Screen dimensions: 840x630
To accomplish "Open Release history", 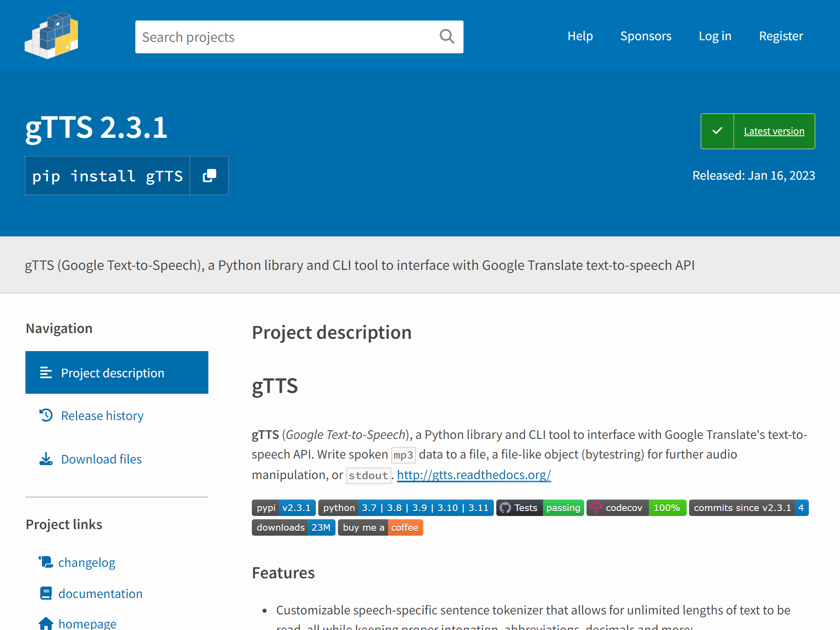I will [x=102, y=415].
